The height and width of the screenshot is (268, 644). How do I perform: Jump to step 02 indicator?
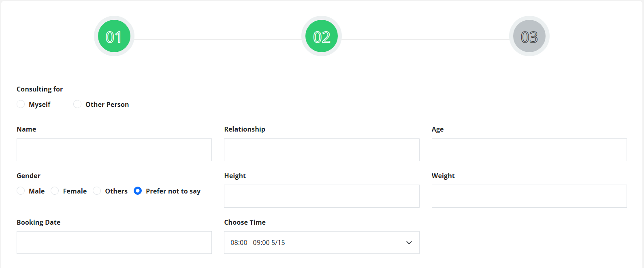(x=322, y=36)
